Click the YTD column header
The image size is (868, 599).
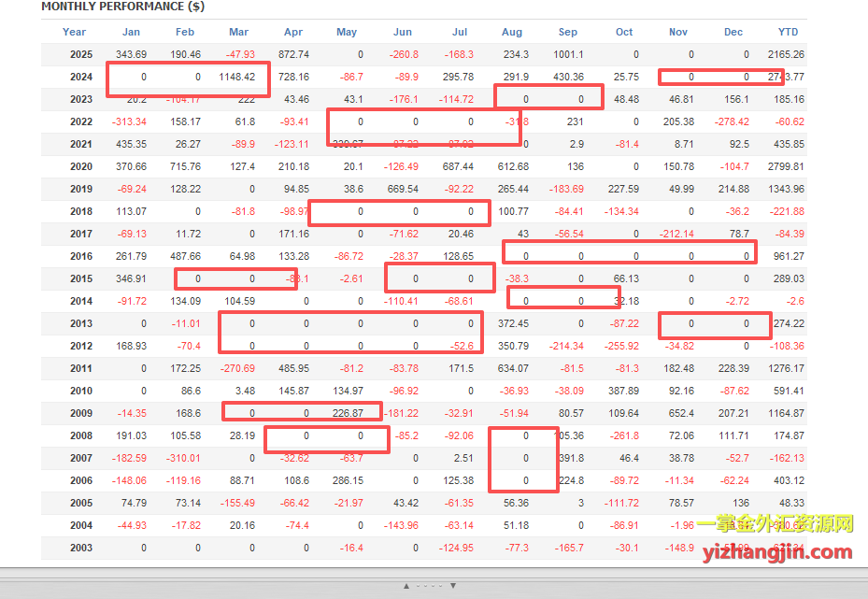[x=788, y=32]
